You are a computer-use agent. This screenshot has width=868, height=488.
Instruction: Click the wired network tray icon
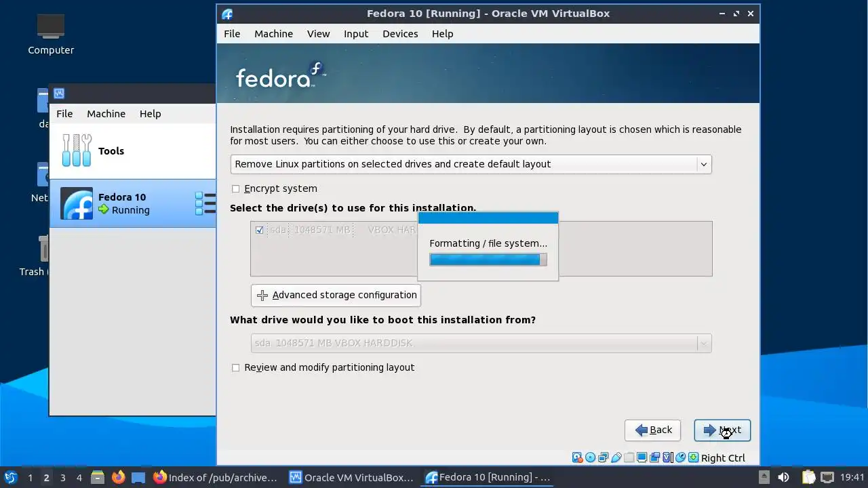pyautogui.click(x=828, y=477)
